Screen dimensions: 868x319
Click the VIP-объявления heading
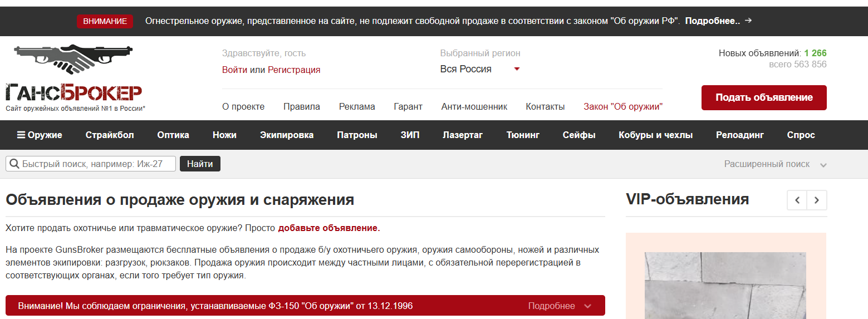687,199
